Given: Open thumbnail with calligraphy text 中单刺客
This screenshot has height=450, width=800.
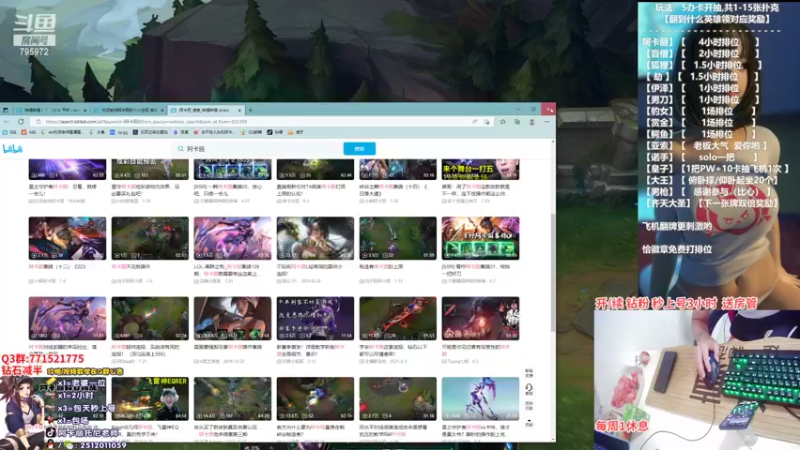Looking at the screenshot, I should coord(315,318).
